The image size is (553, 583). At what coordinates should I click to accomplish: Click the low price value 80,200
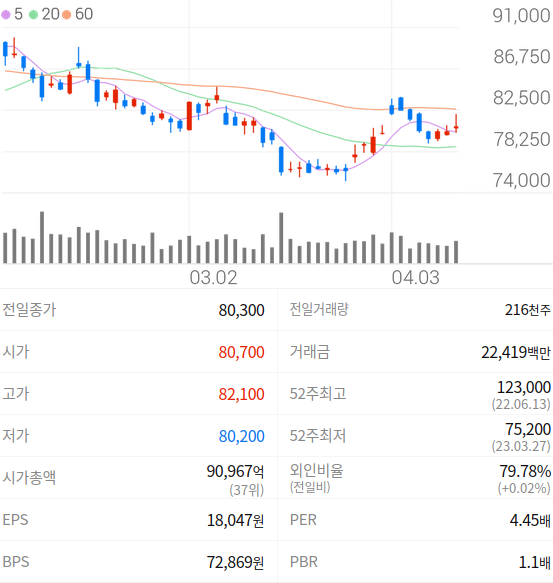pos(241,436)
